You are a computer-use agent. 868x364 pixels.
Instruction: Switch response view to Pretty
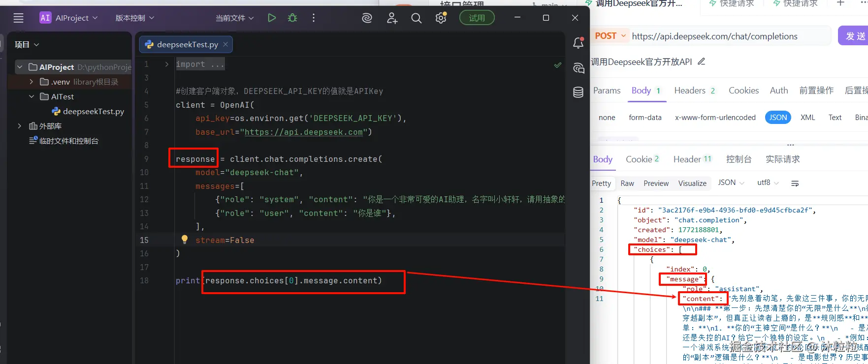coord(601,183)
